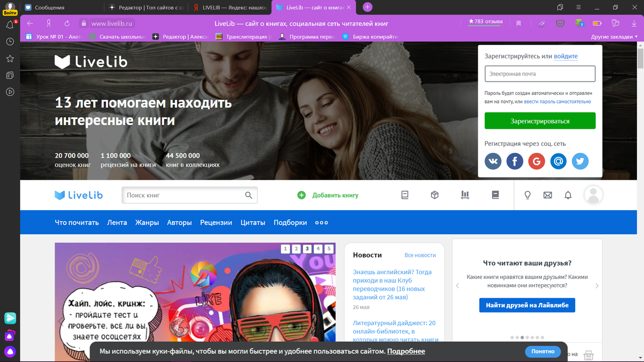The width and height of the screenshot is (644, 362).
Task: Expand more menu items via three dots
Action: coord(321,223)
